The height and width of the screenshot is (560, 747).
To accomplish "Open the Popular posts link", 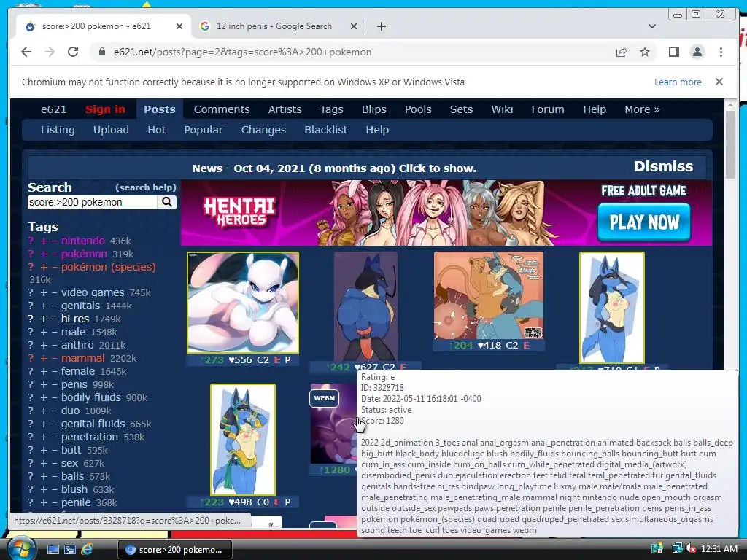I will tap(204, 130).
